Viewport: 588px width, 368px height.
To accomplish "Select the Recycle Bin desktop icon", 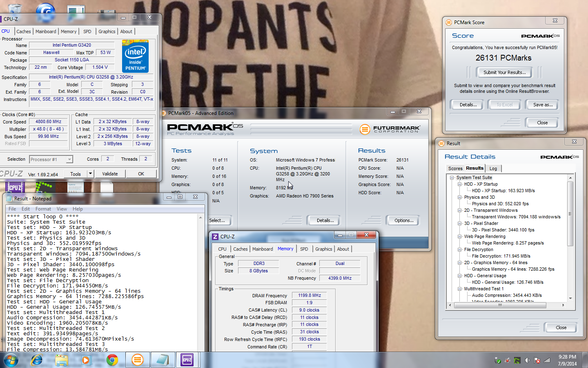I will (x=15, y=9).
